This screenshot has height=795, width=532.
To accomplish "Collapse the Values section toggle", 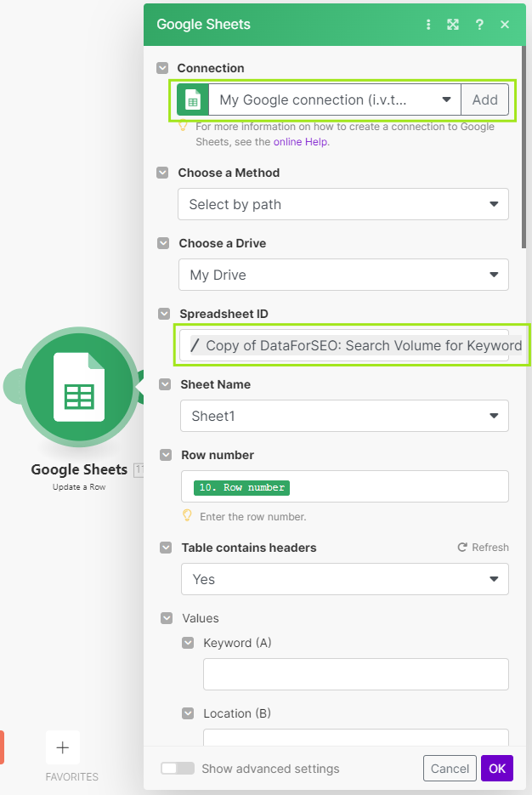I will (x=167, y=618).
